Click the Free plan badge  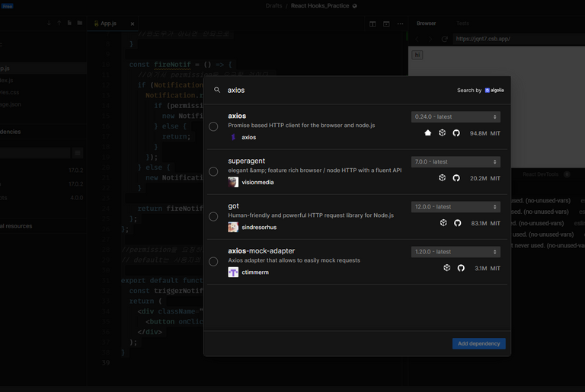click(8, 6)
